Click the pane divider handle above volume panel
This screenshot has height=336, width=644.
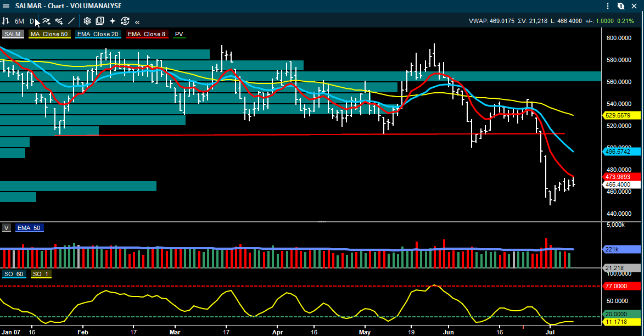click(322, 222)
